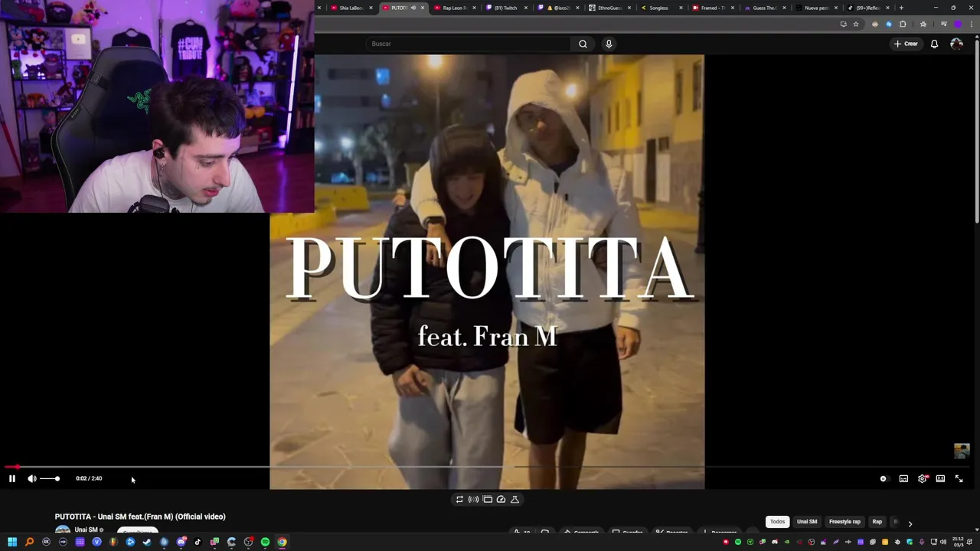Open the account avatar menu

coord(956,44)
